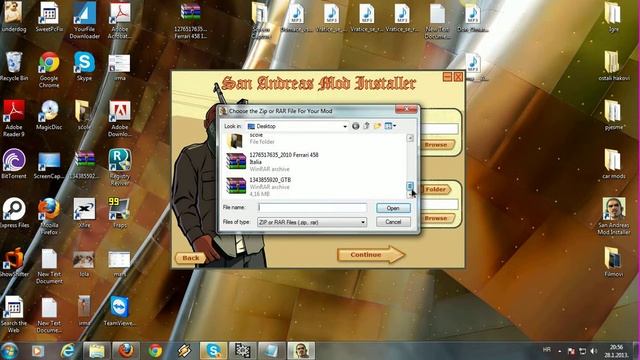Screen dimensions: 640x360
Task: Open the car mods folder on desktop
Action: click(613, 164)
